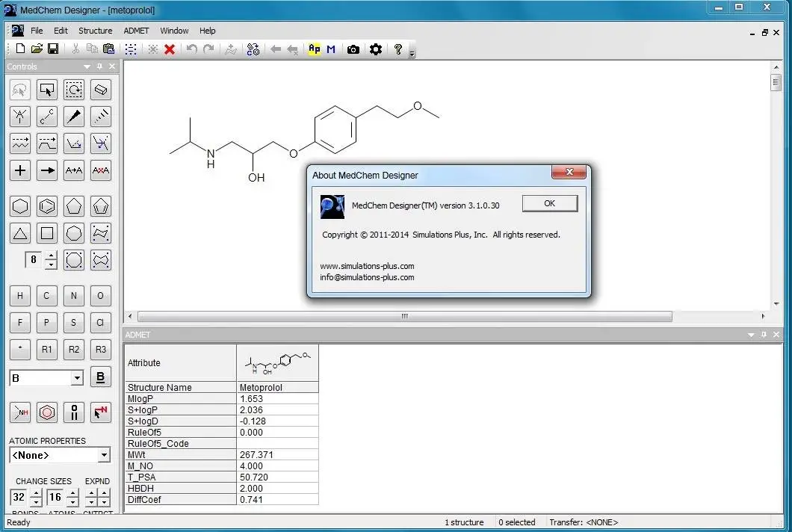The width and height of the screenshot is (792, 532).
Task: Select the oxygen O atom button
Action: 101,296
